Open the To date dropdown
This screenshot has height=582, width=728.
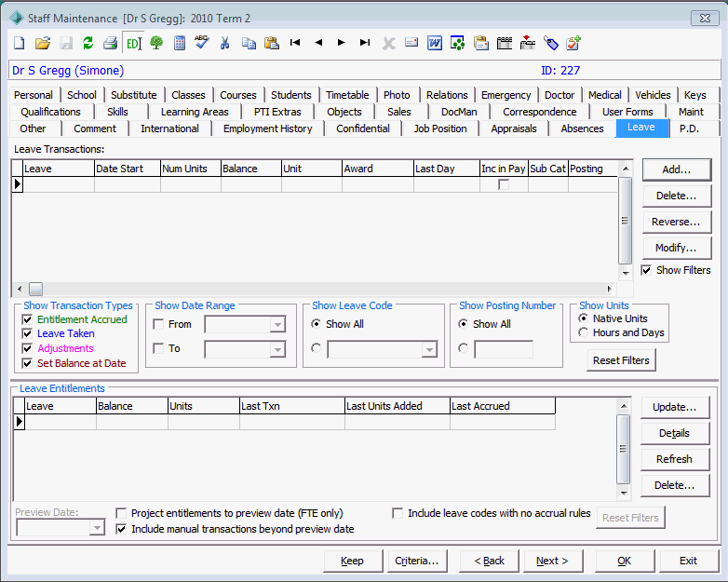[277, 349]
